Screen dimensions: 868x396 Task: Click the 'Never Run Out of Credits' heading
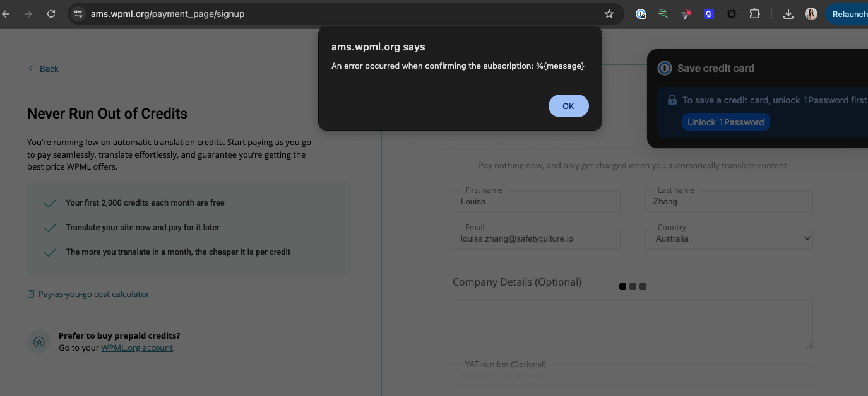tap(107, 114)
